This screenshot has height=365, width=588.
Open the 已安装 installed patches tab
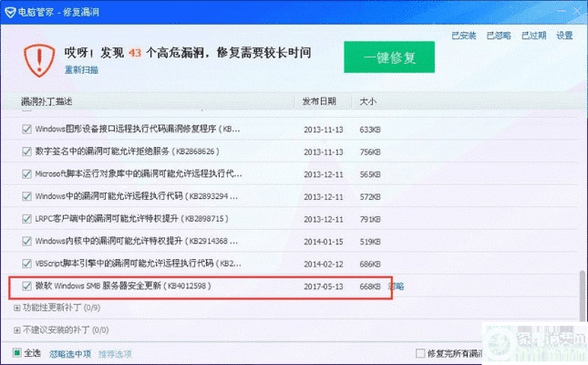pos(464,36)
